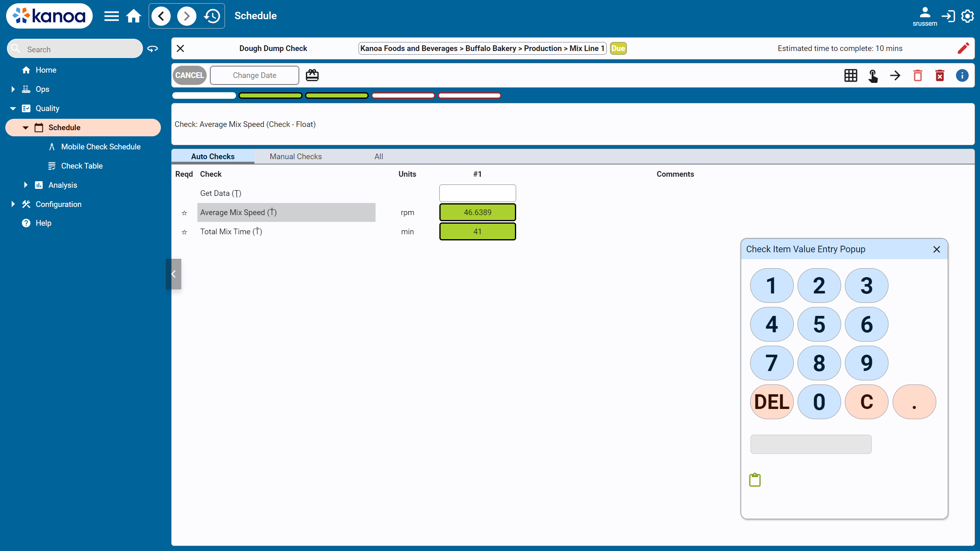
Task: Click the green clipboard paste icon
Action: (755, 480)
